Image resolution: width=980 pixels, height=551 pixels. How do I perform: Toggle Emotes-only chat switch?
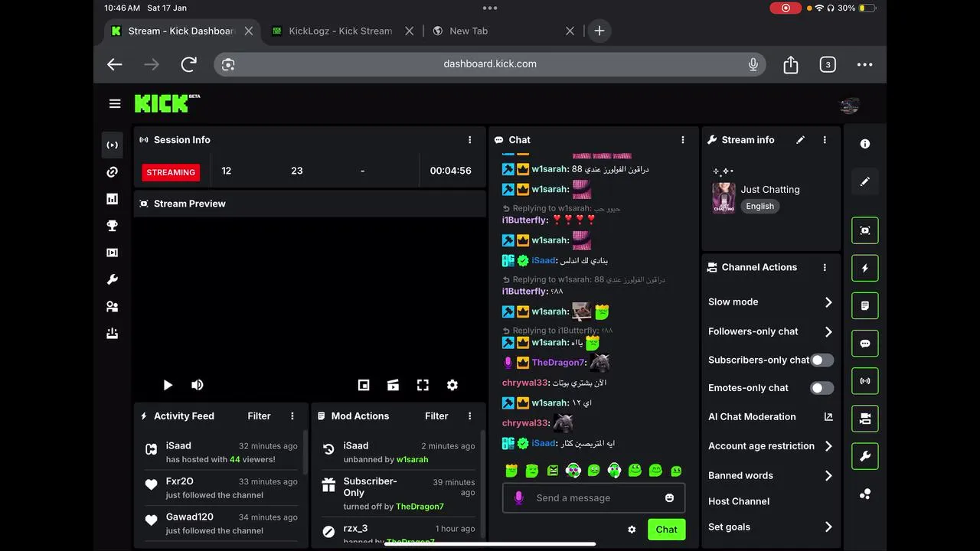(822, 388)
